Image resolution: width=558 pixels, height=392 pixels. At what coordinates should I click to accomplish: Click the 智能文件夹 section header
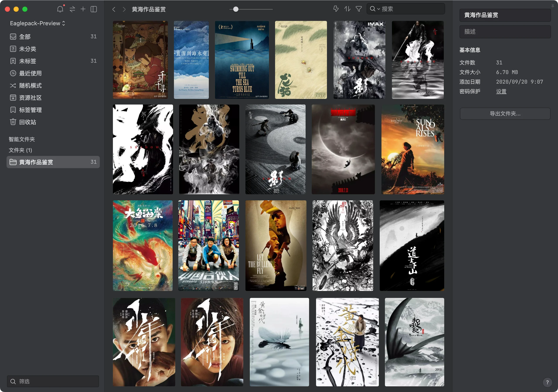[x=22, y=139]
